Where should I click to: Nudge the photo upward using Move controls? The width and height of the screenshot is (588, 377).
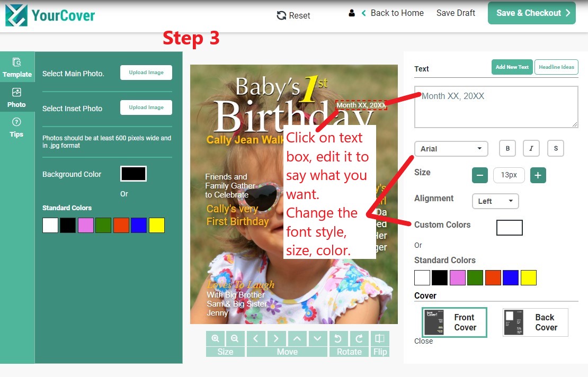297,338
